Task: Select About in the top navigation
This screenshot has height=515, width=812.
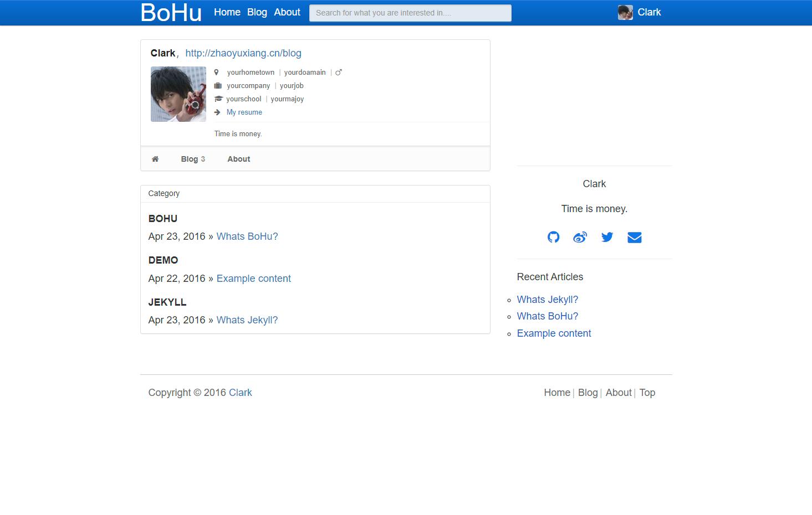Action: click(x=287, y=12)
